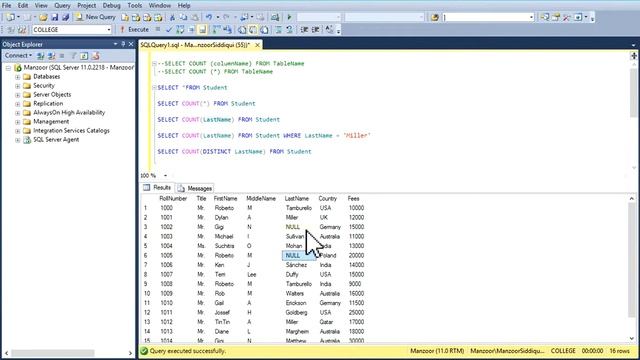640x360 pixels.
Task: Expand the Databases folder
Action: coord(18,77)
